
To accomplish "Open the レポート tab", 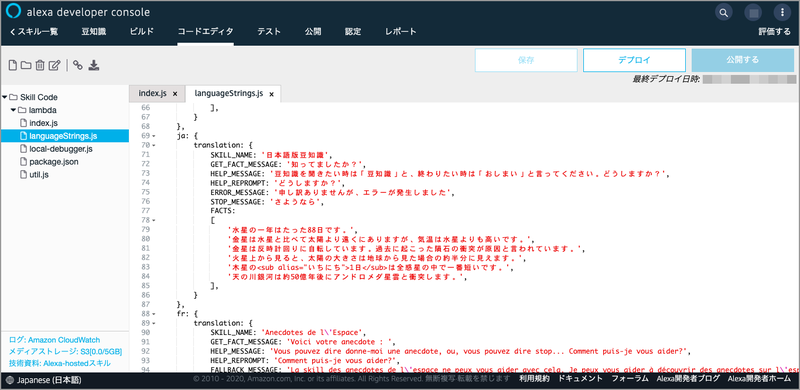I will pyautogui.click(x=401, y=32).
